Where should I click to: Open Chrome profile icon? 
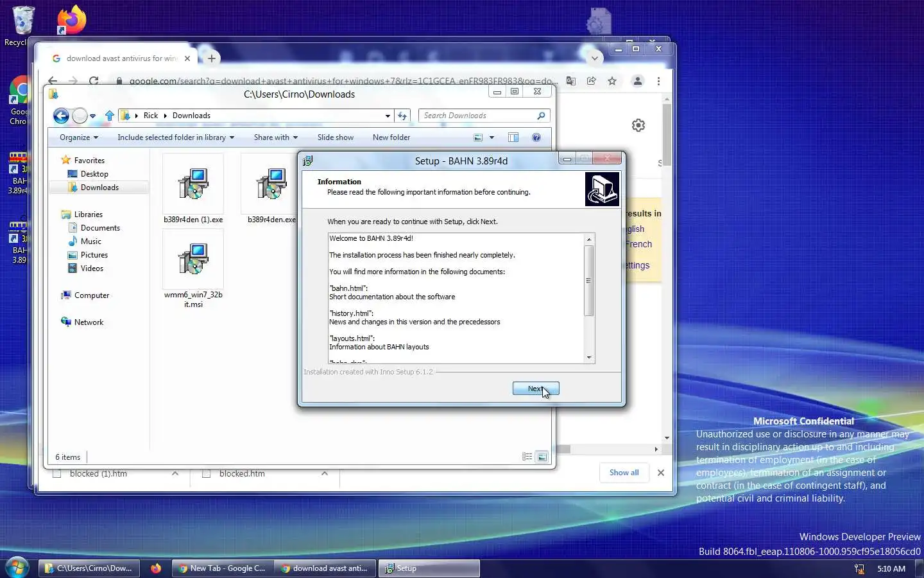[x=638, y=81]
